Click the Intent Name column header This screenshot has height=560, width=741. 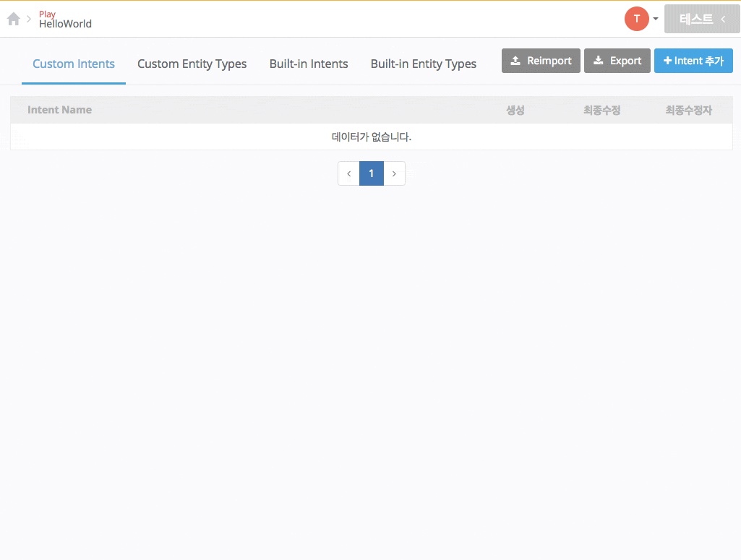[59, 110]
